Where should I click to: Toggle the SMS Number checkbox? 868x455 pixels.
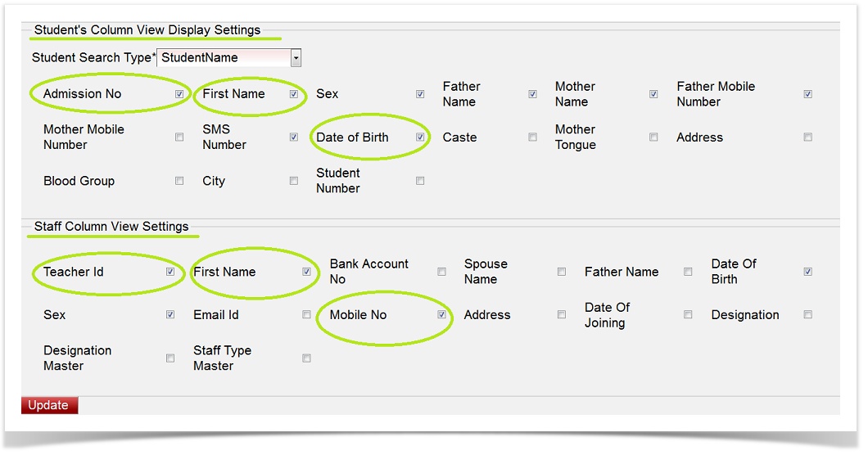point(293,137)
